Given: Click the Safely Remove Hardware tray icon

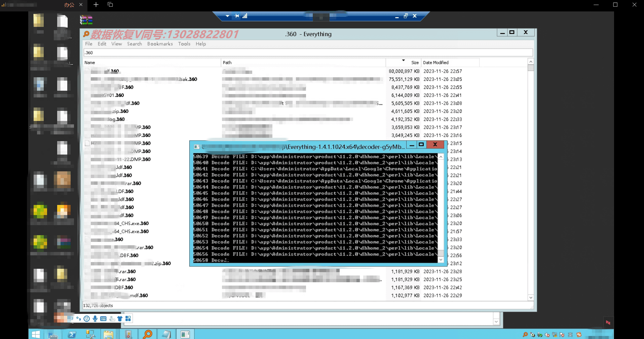Looking at the screenshot, I should point(540,335).
